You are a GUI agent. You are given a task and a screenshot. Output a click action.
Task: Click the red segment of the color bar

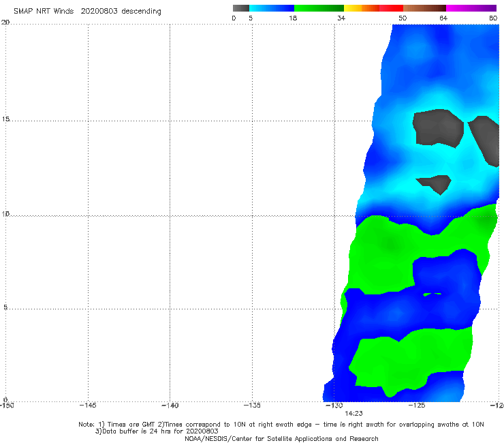pos(391,8)
